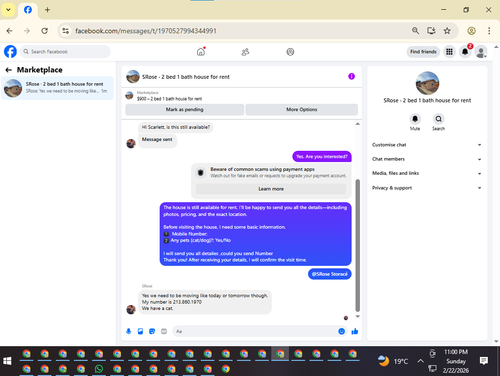500x376 pixels.
Task: Expand Media, files and links section
Action: tap(427, 173)
